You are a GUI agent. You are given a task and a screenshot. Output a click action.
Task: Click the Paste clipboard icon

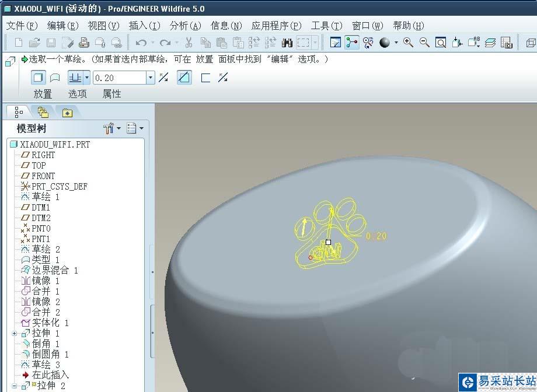(222, 43)
